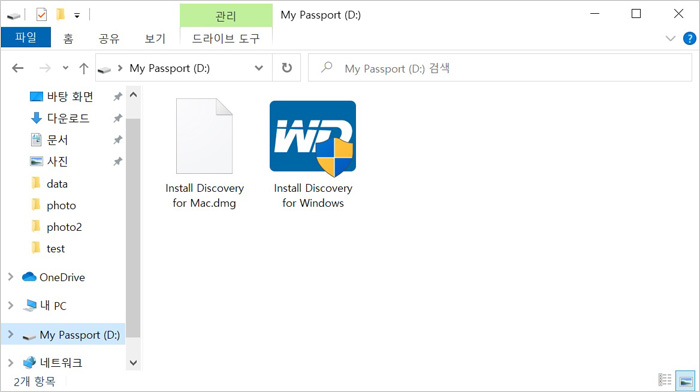Switch to the 보기 ribbon tab

pyautogui.click(x=155, y=38)
